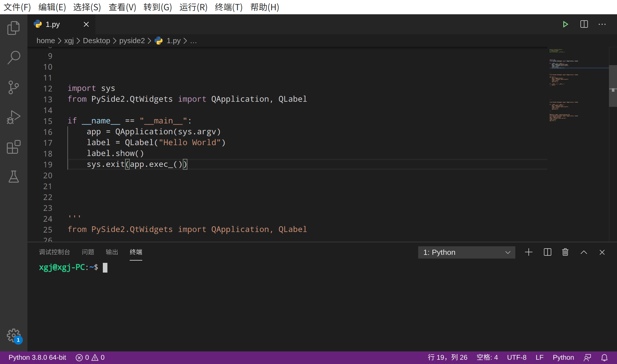Open the 终端(T) menu
617x364 pixels.
point(229,7)
